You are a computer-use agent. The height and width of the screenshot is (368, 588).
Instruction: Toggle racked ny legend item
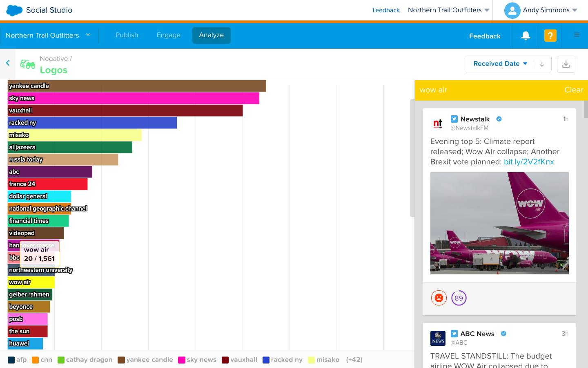point(283,360)
